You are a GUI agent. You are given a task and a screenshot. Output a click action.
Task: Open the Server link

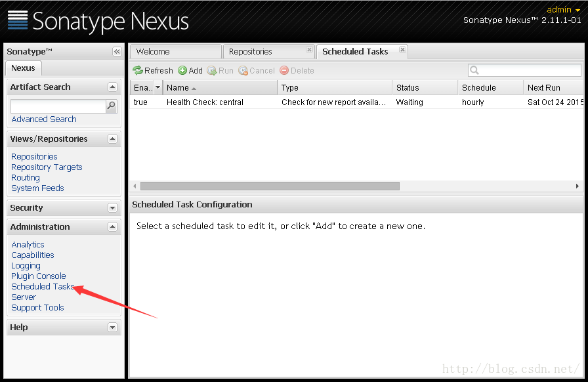(x=24, y=297)
